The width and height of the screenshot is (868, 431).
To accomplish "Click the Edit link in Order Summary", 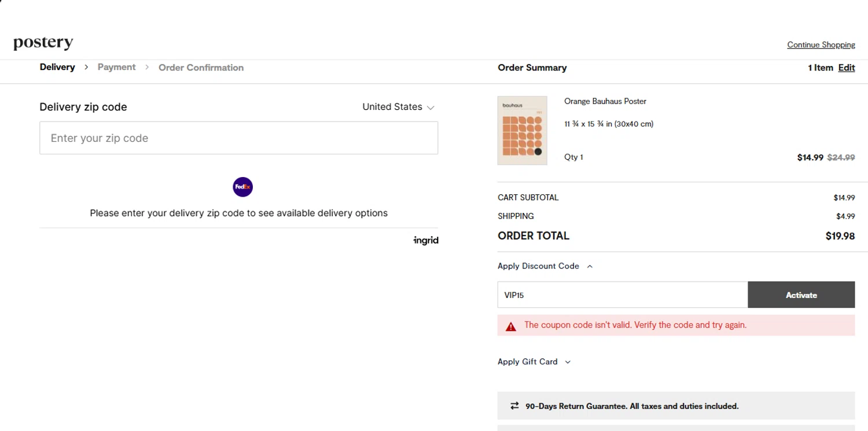I will coord(846,68).
